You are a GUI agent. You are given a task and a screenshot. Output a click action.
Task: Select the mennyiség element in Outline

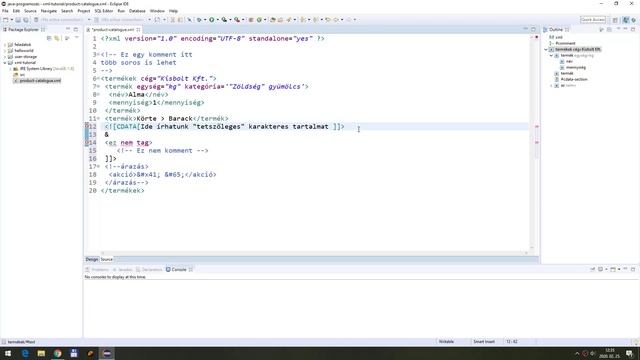click(x=573, y=67)
